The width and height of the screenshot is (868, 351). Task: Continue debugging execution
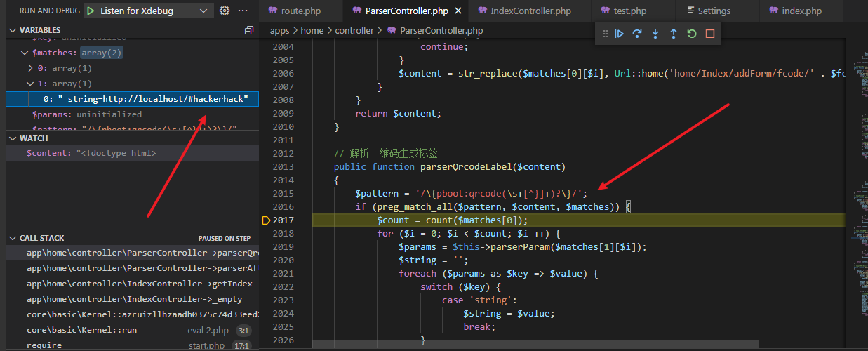(x=619, y=33)
